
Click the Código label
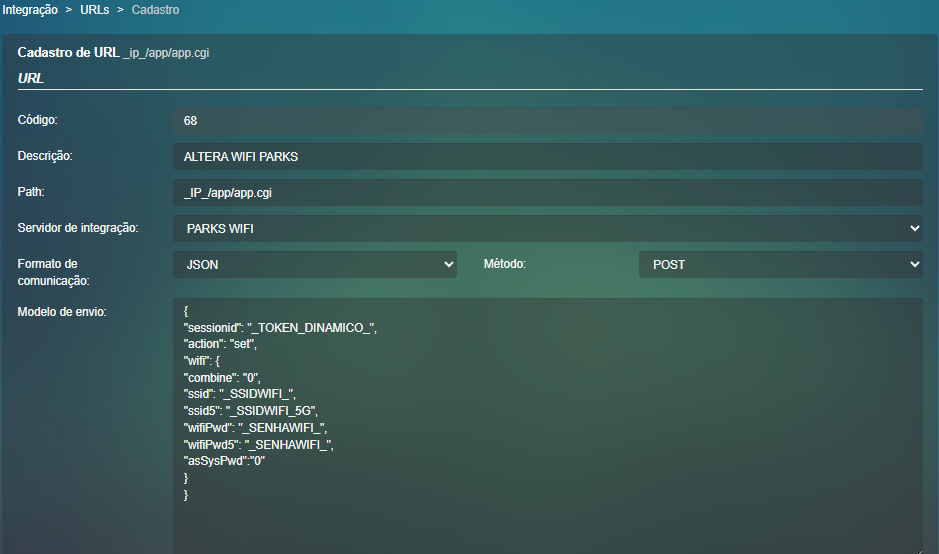pos(38,120)
